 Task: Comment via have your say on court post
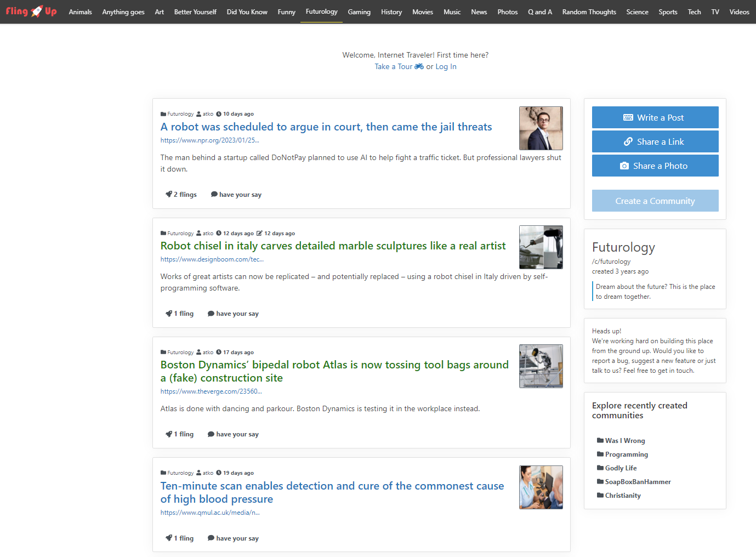pyautogui.click(x=236, y=195)
